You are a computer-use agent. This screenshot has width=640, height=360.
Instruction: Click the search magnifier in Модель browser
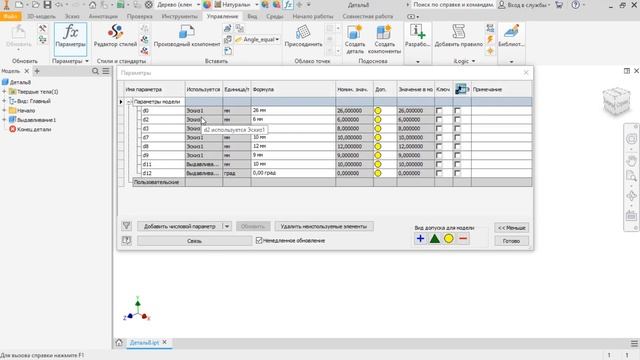pyautogui.click(x=95, y=71)
